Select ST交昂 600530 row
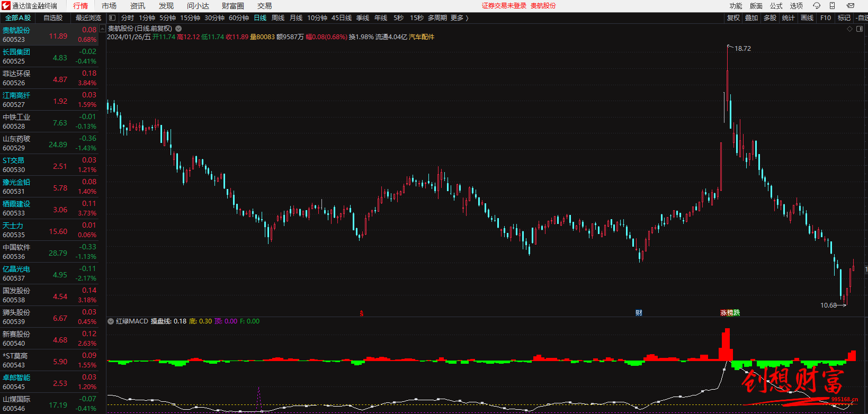This screenshot has height=414, width=868. click(49, 165)
